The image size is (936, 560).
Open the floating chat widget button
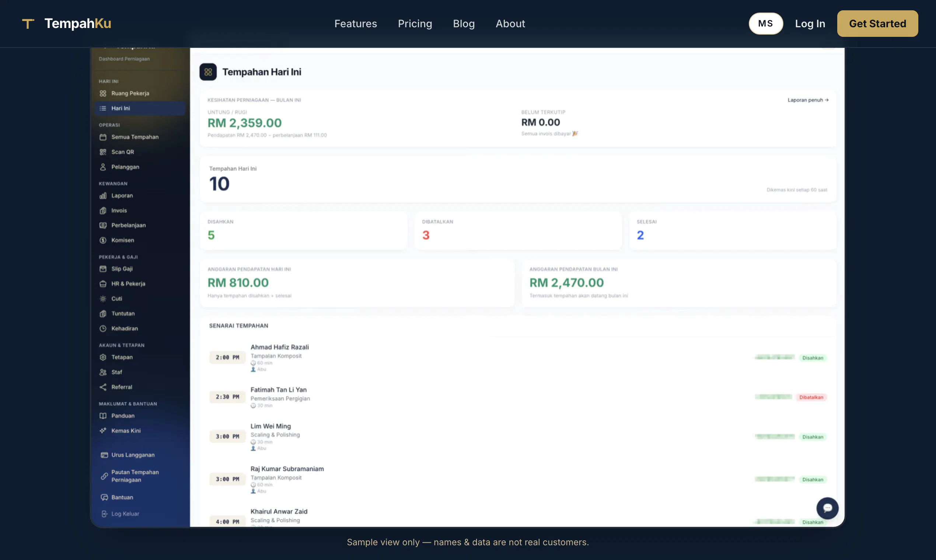pos(827,508)
